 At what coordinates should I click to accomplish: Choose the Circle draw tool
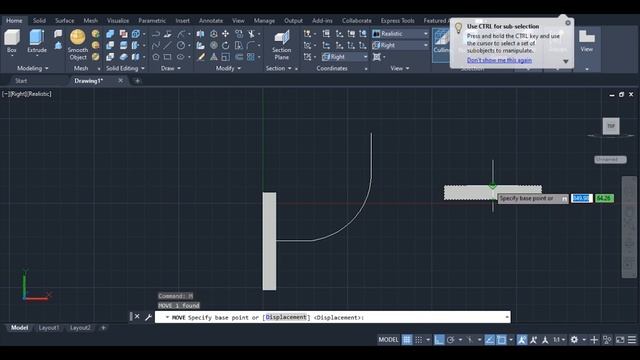[x=180, y=45]
